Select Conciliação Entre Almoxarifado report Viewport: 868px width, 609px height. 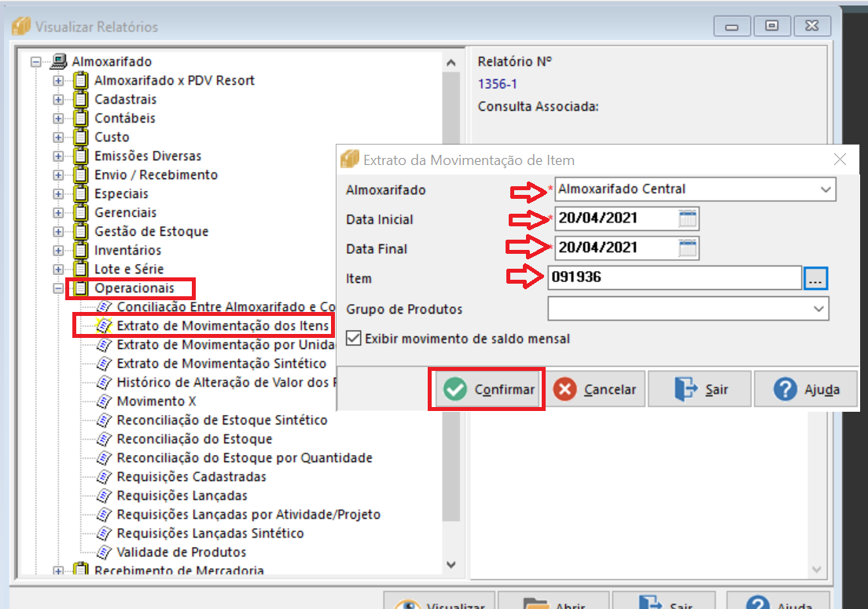click(226, 307)
